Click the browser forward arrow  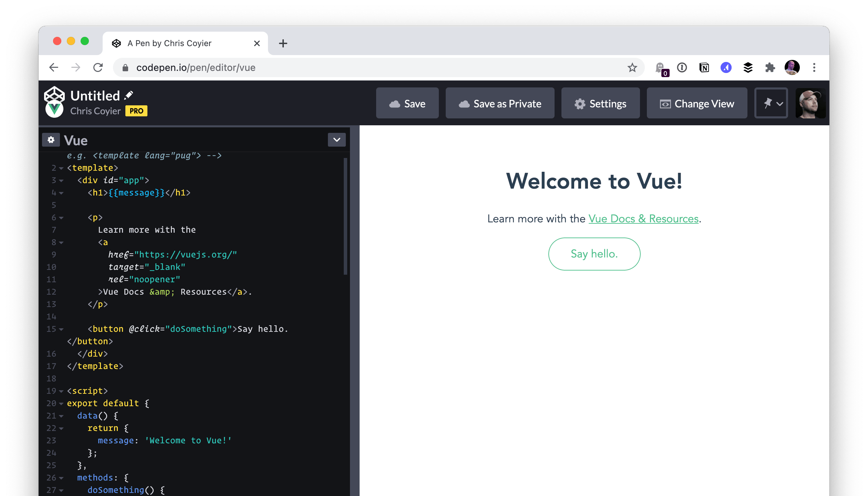coord(75,67)
